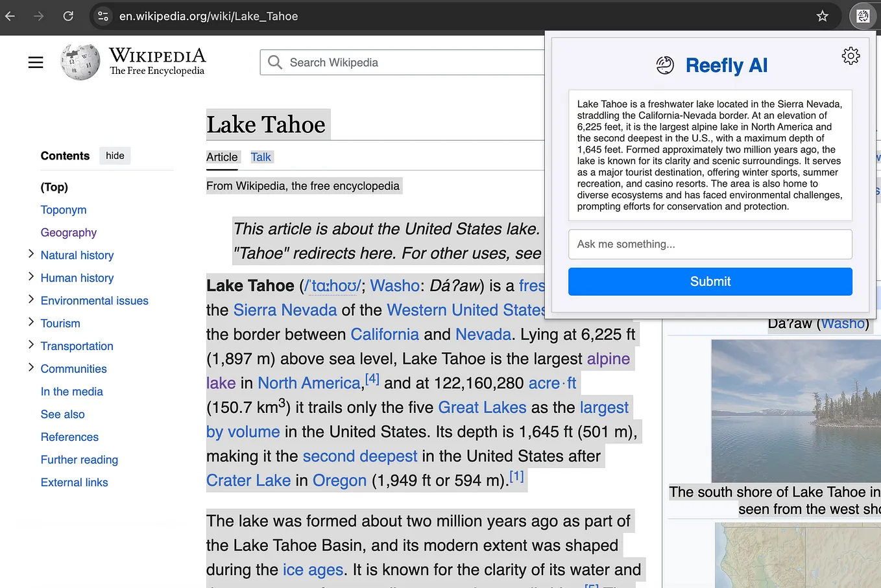Expand the Communities section
This screenshot has height=588, width=881.
tap(30, 368)
